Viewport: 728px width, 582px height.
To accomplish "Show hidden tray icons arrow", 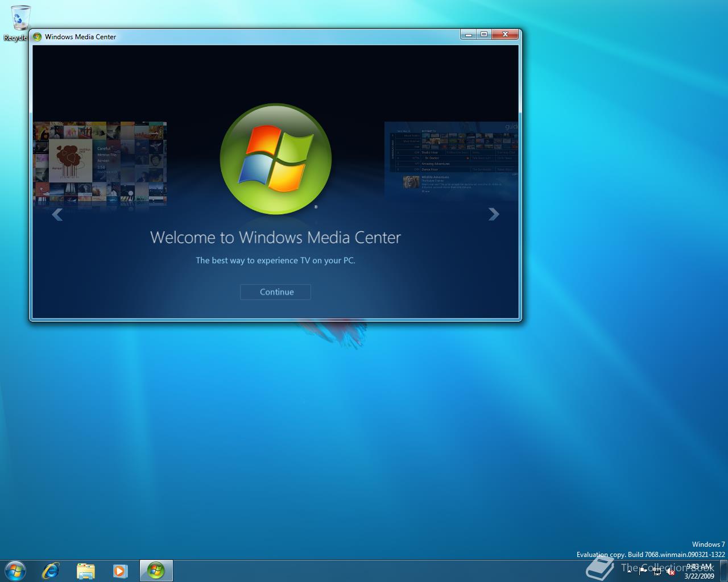I will point(630,571).
